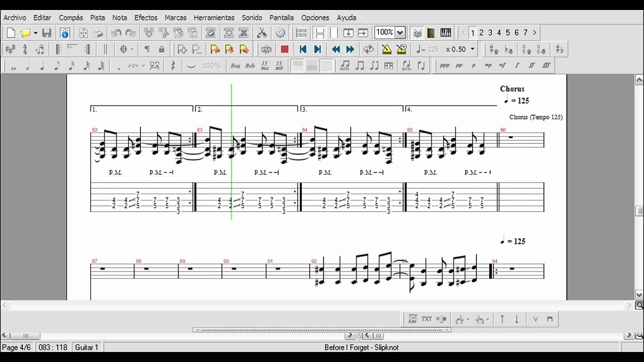The height and width of the screenshot is (362, 644).
Task: Toggle the count-in metronome with clock icon
Action: (x=401, y=49)
